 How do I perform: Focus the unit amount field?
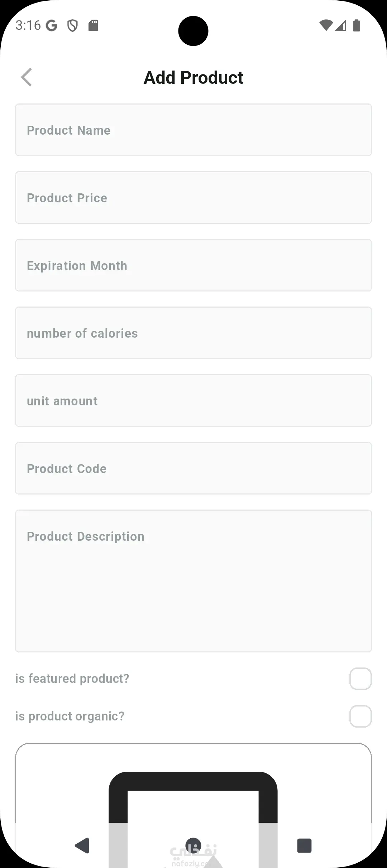point(193,401)
